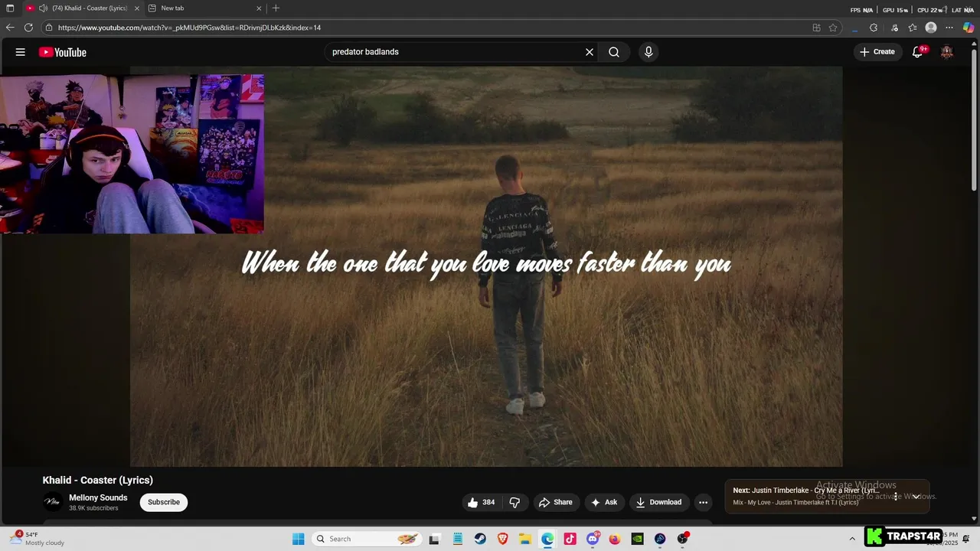980x551 pixels.
Task: Open YouTube notifications bell
Action: [918, 52]
